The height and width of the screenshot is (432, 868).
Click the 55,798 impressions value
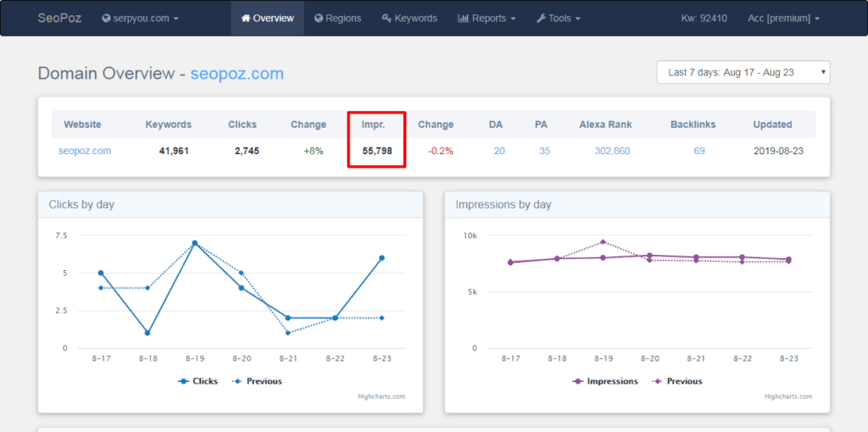[377, 151]
